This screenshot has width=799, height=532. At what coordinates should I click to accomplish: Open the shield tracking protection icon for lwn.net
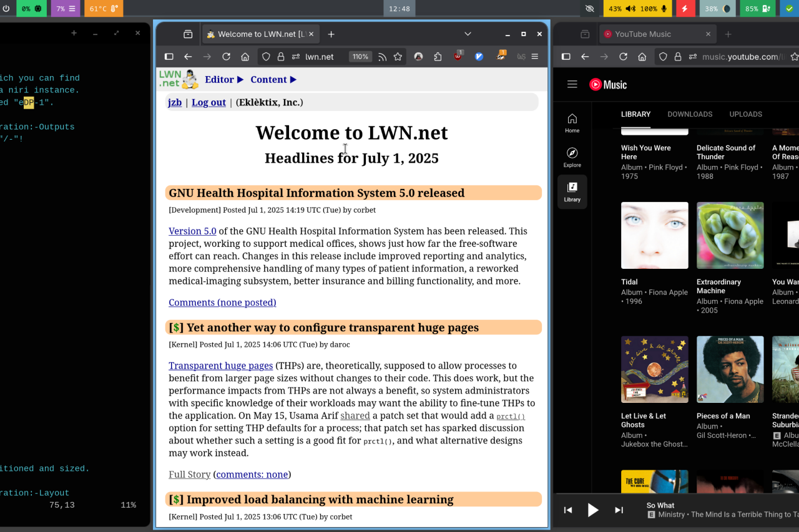click(266, 57)
